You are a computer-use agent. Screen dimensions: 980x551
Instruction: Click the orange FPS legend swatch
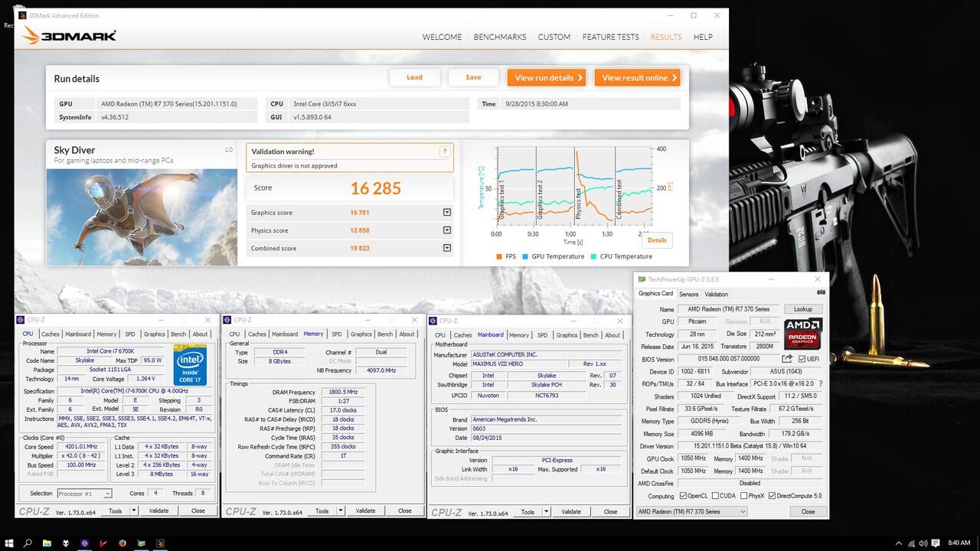point(499,256)
